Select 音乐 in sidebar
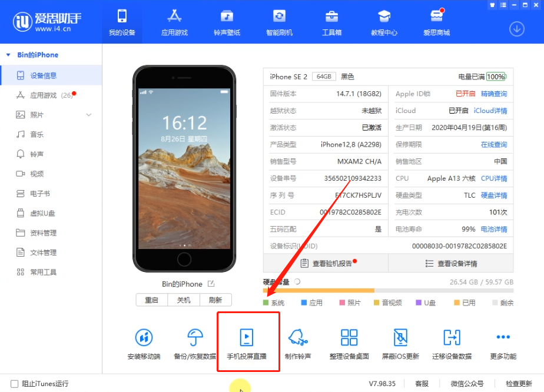The height and width of the screenshot is (392, 544). 51,134
